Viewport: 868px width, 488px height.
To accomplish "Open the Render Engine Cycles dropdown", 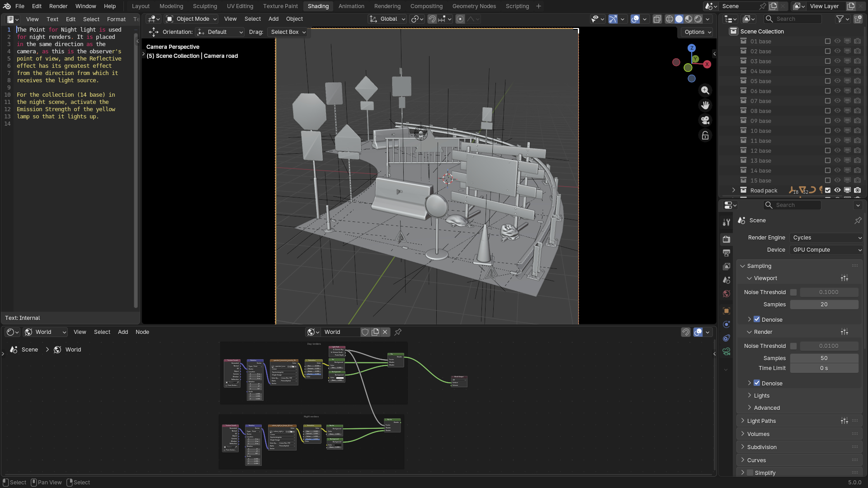I will click(826, 238).
